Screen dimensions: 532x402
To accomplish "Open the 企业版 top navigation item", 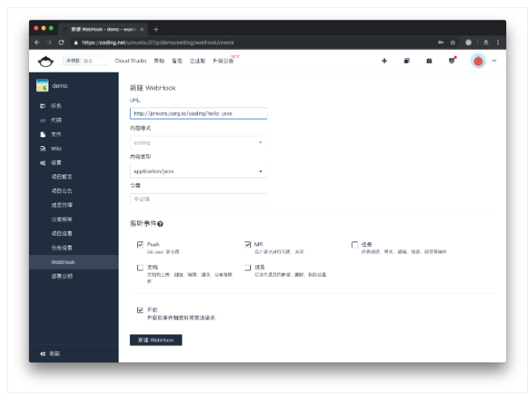I will click(x=198, y=61).
